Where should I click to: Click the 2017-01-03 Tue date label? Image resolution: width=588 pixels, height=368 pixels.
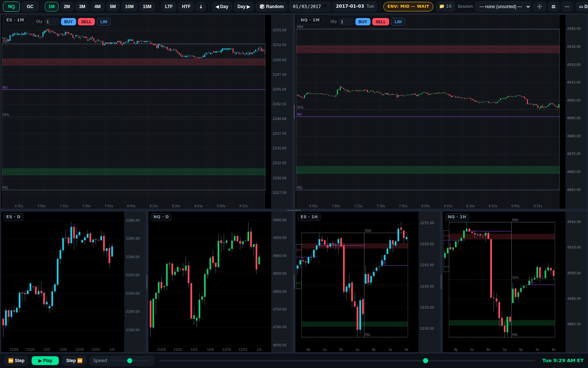tap(355, 6)
